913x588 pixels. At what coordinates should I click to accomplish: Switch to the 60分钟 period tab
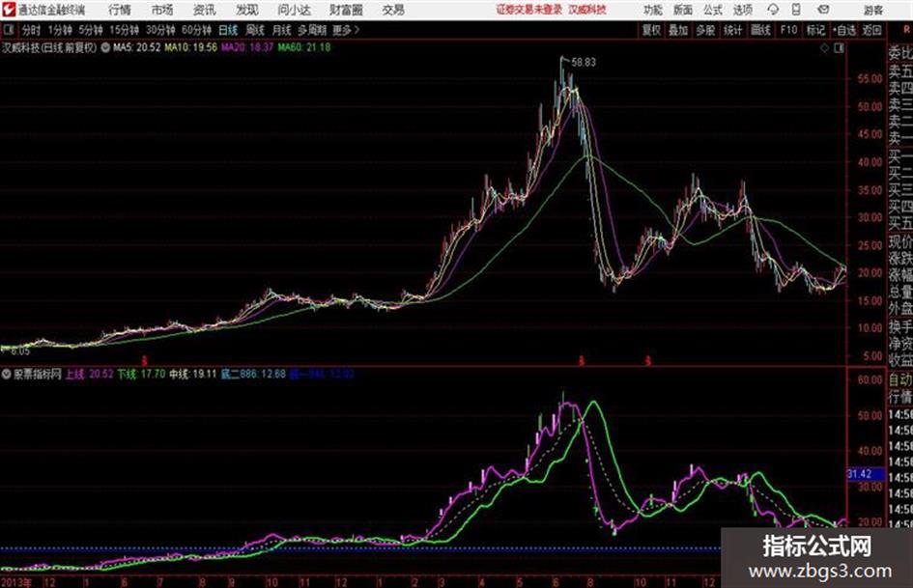pyautogui.click(x=196, y=30)
